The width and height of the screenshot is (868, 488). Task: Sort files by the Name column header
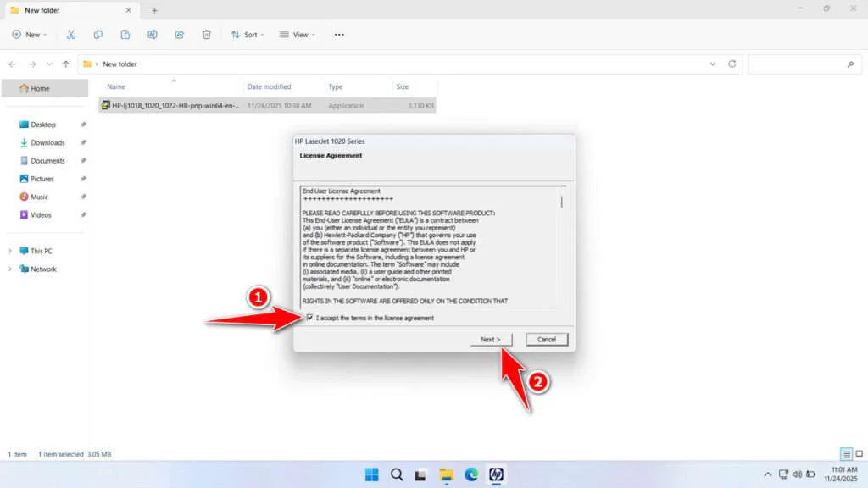[x=114, y=86]
